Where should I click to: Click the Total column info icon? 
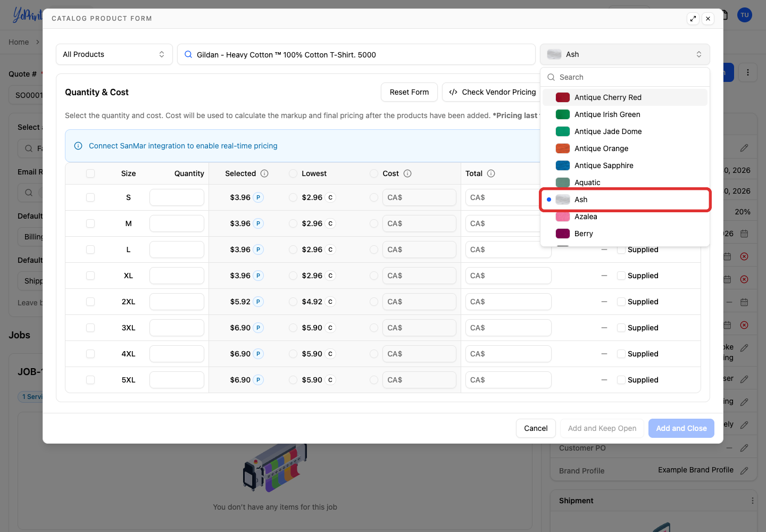(491, 173)
